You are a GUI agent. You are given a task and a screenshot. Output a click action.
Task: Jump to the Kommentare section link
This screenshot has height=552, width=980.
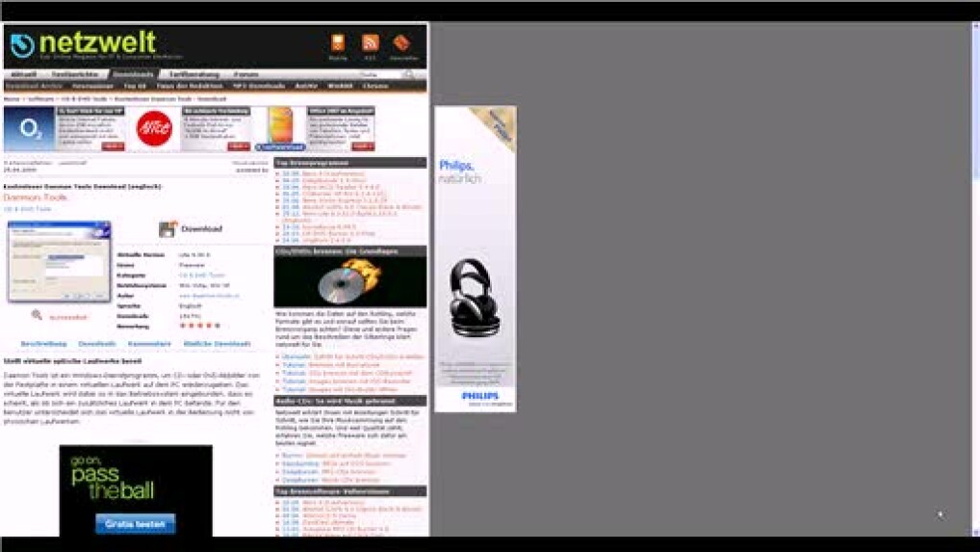149,344
